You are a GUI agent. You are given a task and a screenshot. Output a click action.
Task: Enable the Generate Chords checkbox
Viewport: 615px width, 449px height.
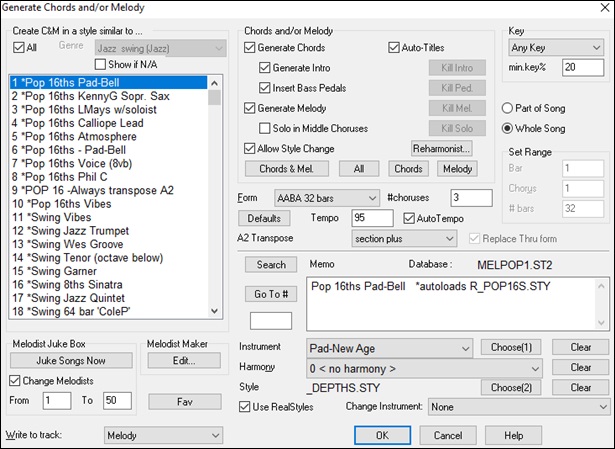(251, 47)
